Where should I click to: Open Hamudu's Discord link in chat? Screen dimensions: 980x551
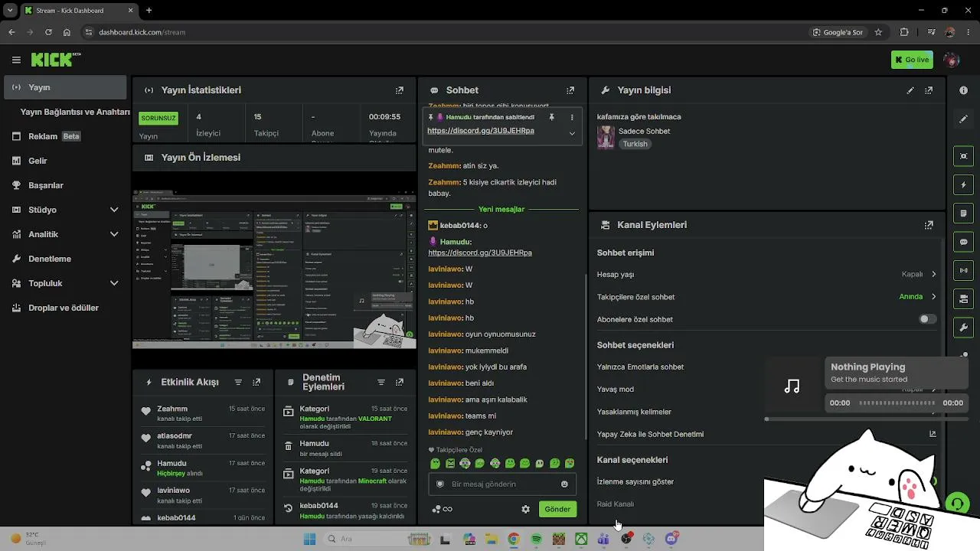(480, 253)
